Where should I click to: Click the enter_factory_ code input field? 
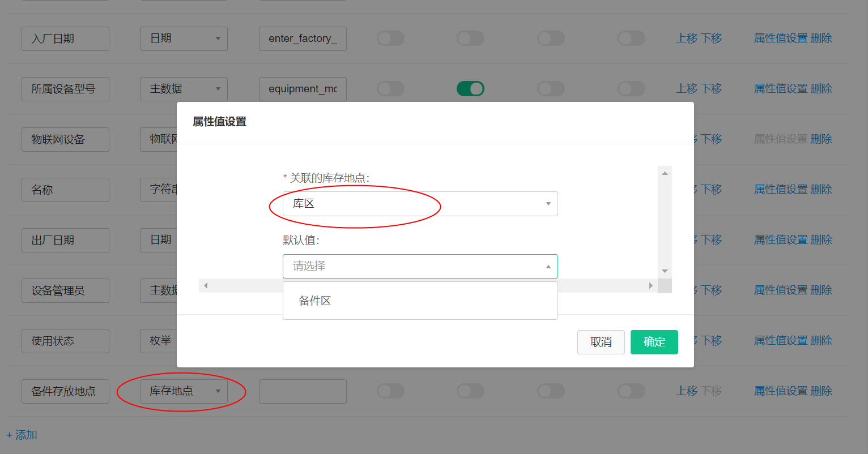point(303,38)
